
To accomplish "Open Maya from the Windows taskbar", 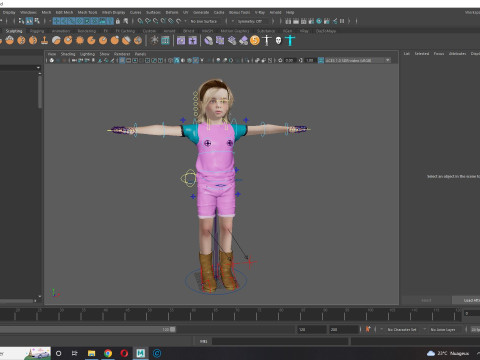I will pyautogui.click(x=141, y=353).
